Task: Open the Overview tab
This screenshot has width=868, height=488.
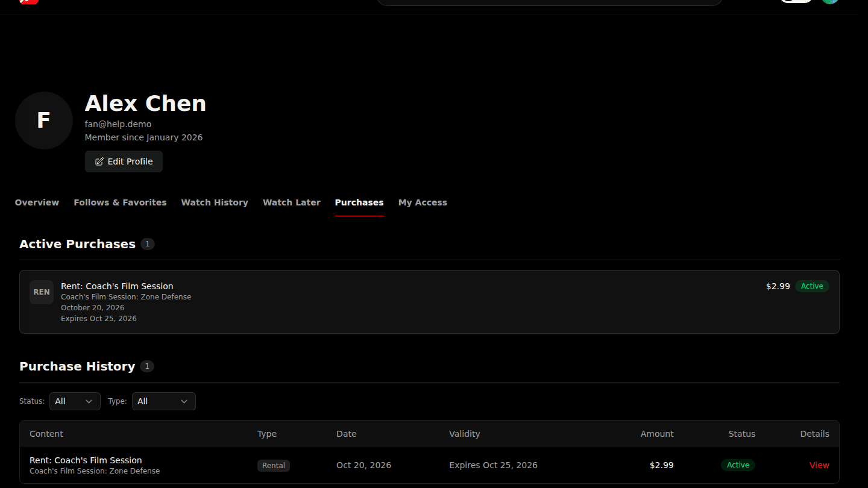Action: [37, 202]
